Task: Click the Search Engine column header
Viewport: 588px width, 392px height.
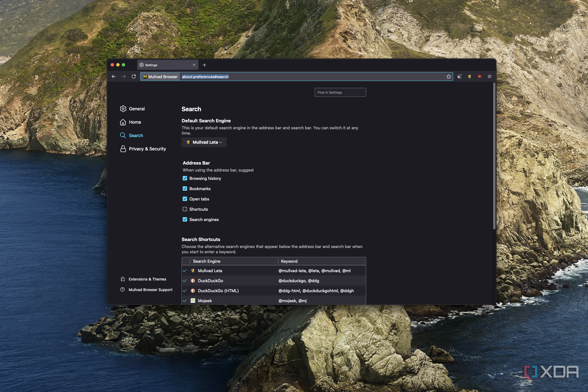Action: [x=234, y=261]
